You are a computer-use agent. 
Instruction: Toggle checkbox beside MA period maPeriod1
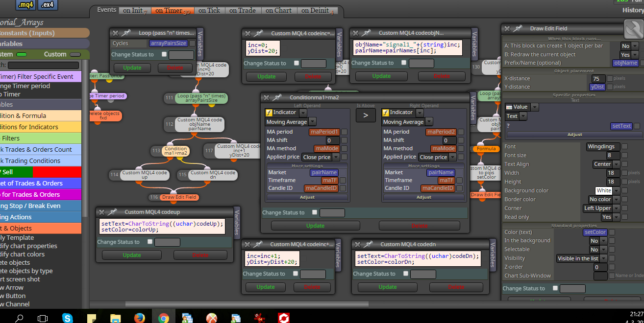click(344, 132)
